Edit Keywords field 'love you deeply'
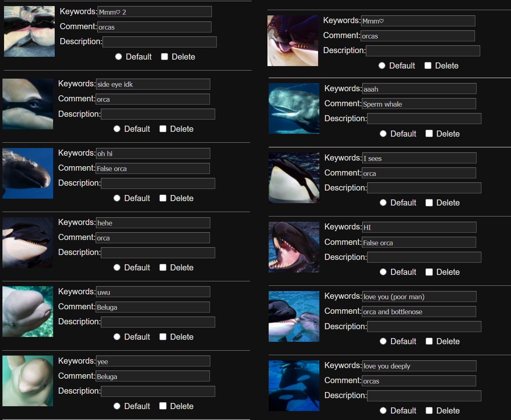 419,366
